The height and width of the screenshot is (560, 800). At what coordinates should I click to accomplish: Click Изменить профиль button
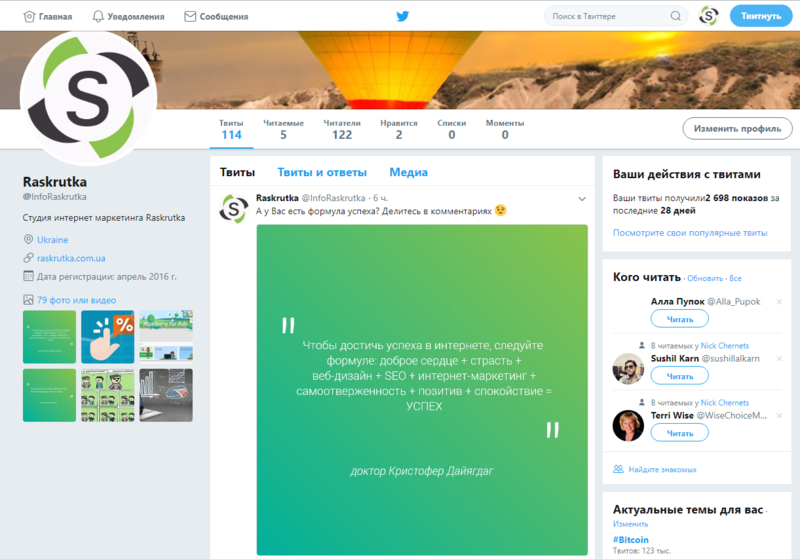[x=737, y=129]
